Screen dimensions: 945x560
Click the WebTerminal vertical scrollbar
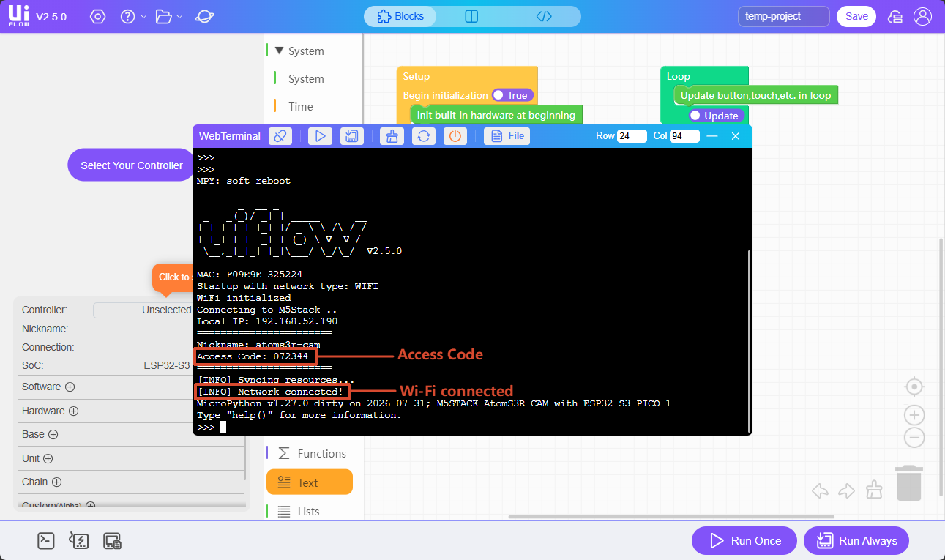[747, 340]
